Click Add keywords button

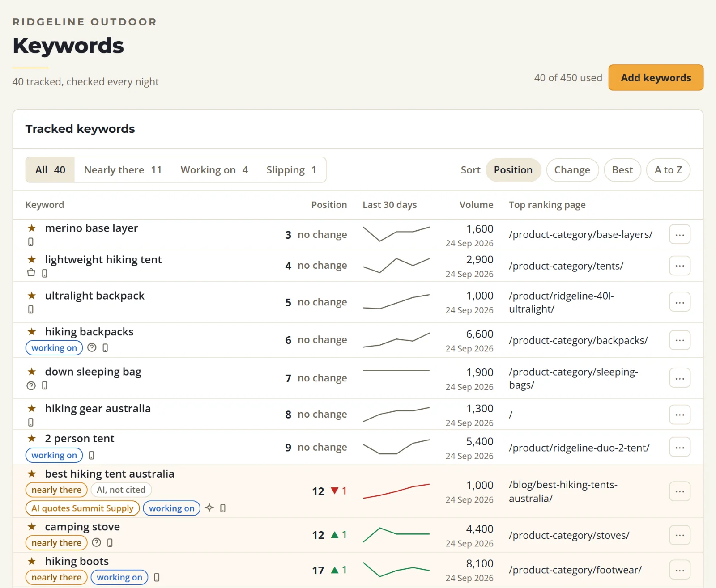[x=656, y=78]
